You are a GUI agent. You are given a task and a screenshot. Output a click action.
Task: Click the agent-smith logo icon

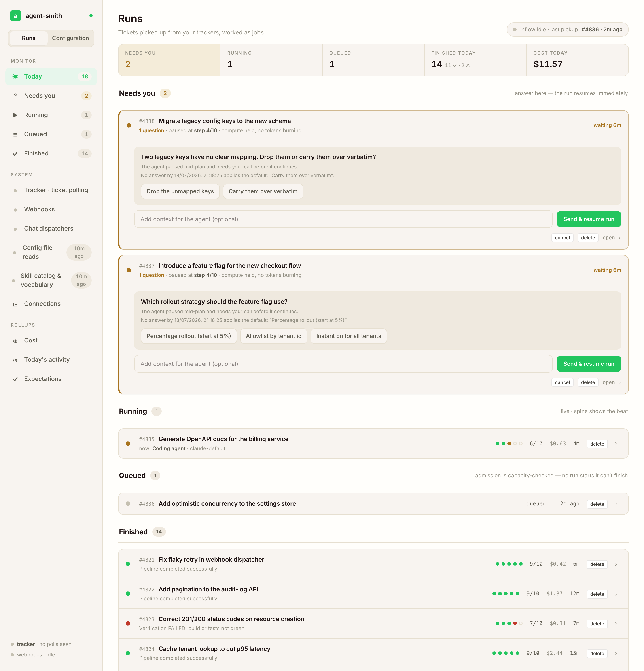tap(15, 16)
